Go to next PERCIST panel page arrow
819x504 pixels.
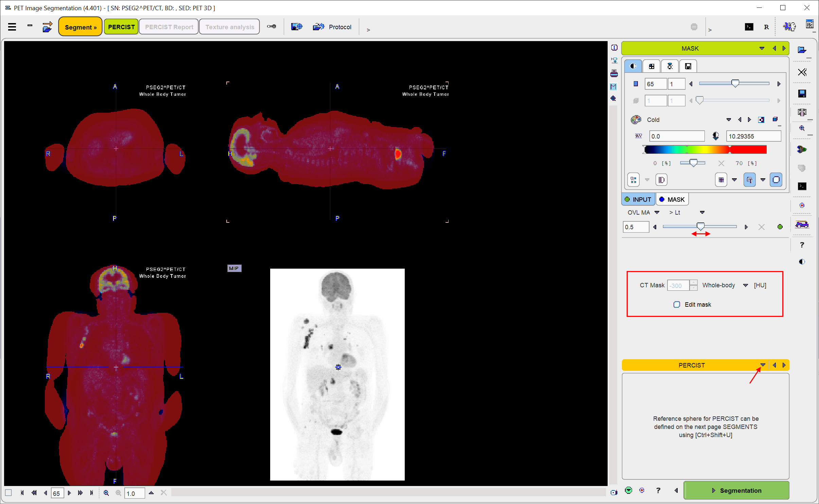784,365
